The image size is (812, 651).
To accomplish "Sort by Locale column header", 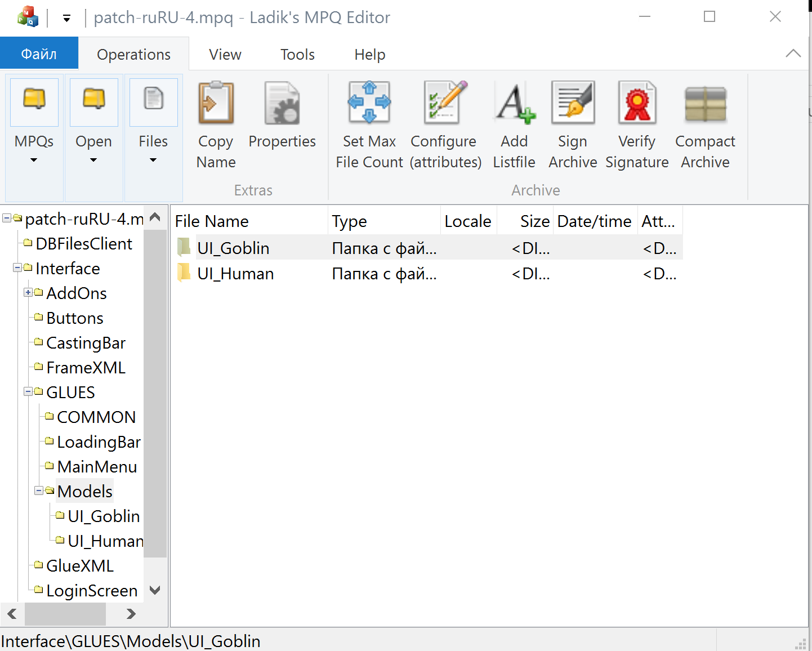I will [469, 221].
